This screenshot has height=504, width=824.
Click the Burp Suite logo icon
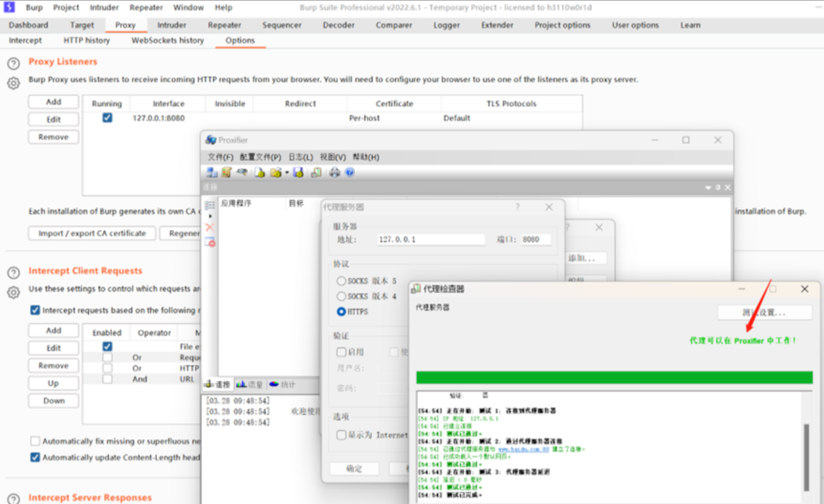tap(9, 7)
